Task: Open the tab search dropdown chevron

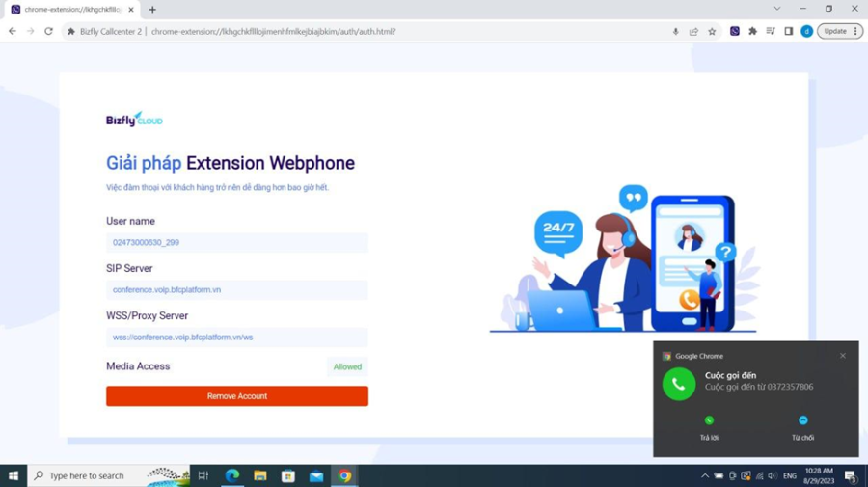Action: tap(777, 9)
